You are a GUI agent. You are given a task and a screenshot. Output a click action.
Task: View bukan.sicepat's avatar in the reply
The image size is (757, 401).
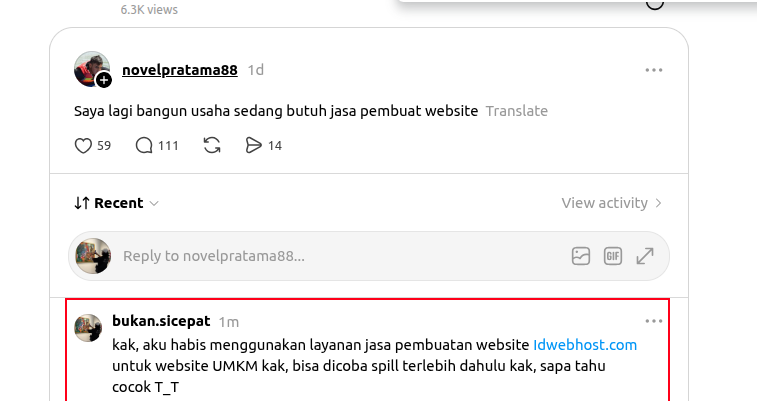[88, 328]
